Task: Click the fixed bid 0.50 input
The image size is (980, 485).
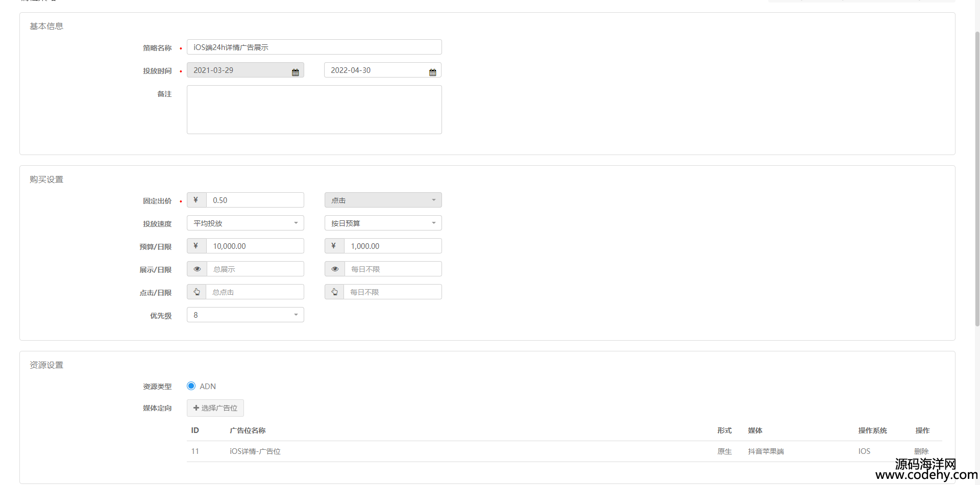Action: coord(255,200)
